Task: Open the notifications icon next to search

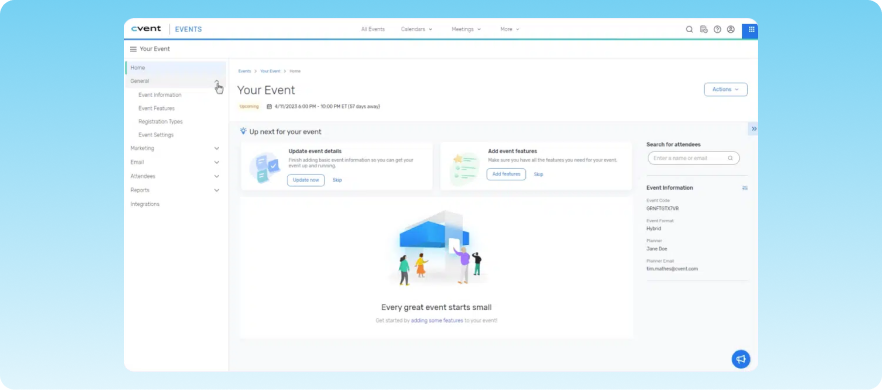Action: pyautogui.click(x=703, y=29)
